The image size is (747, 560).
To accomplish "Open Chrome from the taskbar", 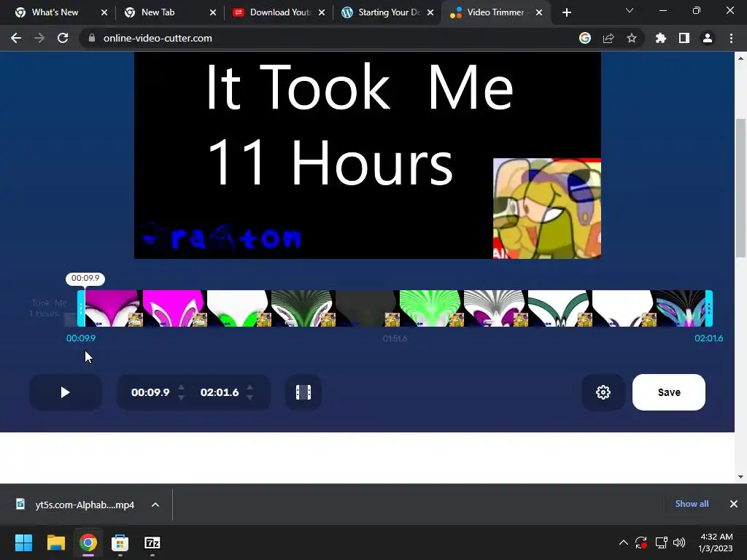I will click(x=88, y=542).
